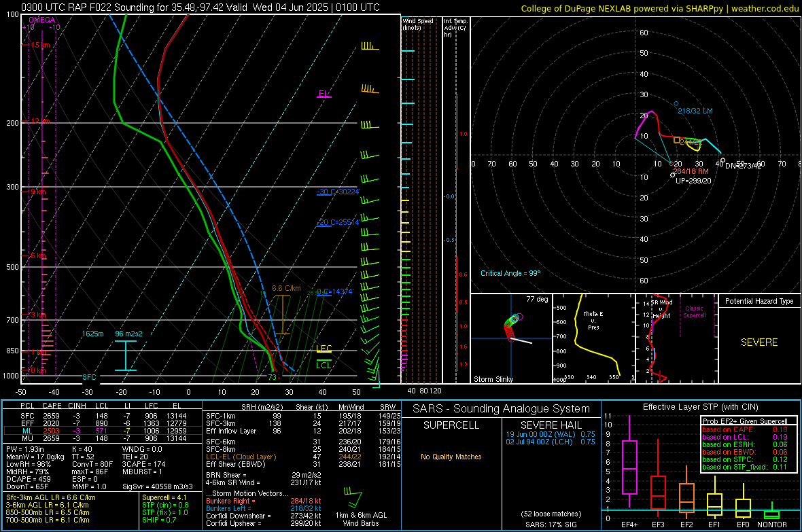Click the 'based on STP_fixed' probability line
Image resolution: width=802 pixels, height=532 pixels.
point(745,467)
